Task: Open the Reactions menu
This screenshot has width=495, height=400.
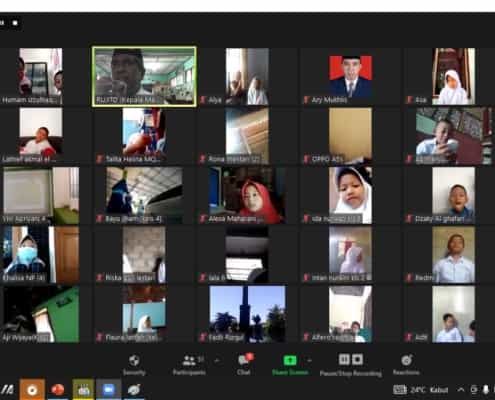Action: (x=406, y=364)
